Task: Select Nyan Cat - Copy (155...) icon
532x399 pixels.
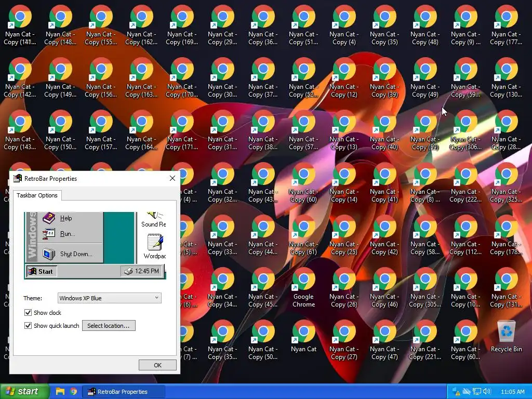Action: pos(101,25)
